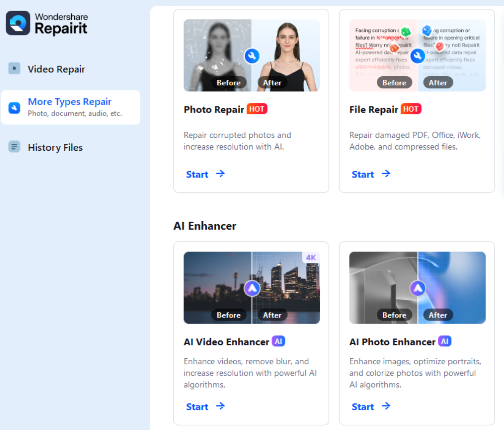Click the HOT badge next to Photo Repair

tap(257, 109)
